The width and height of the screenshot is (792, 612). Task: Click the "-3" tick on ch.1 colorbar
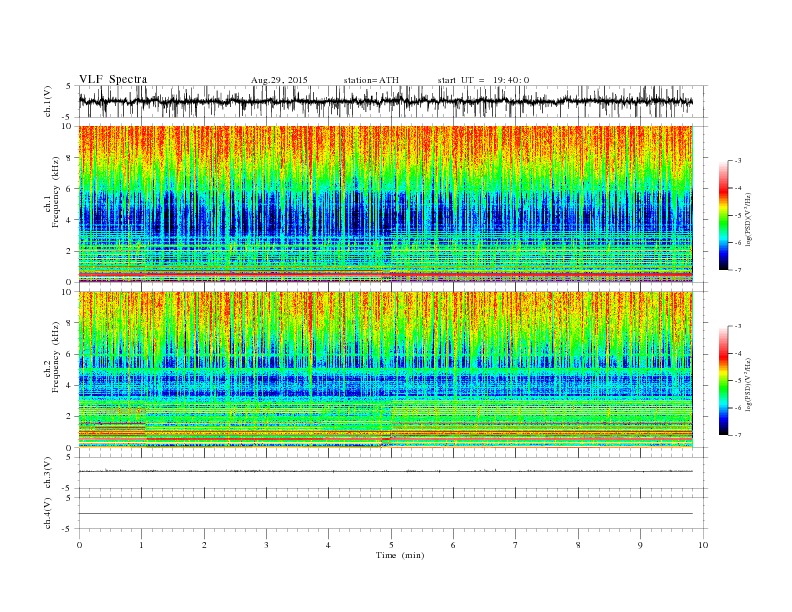737,161
